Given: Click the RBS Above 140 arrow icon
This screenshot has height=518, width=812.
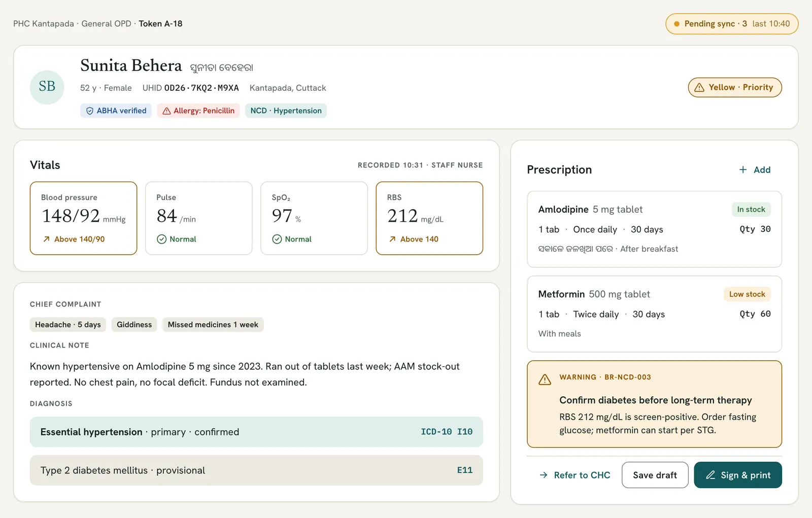Looking at the screenshot, I should click(392, 239).
